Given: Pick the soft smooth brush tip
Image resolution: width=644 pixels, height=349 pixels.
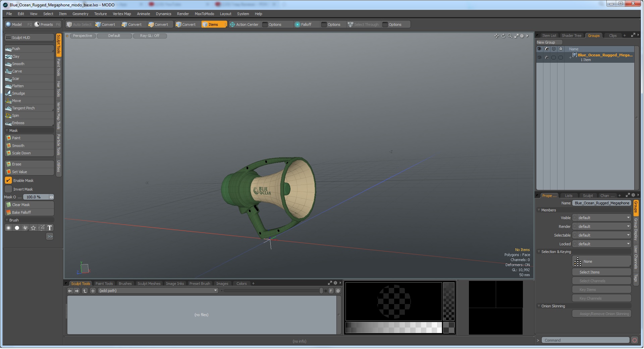Looking at the screenshot, I should (x=9, y=228).
